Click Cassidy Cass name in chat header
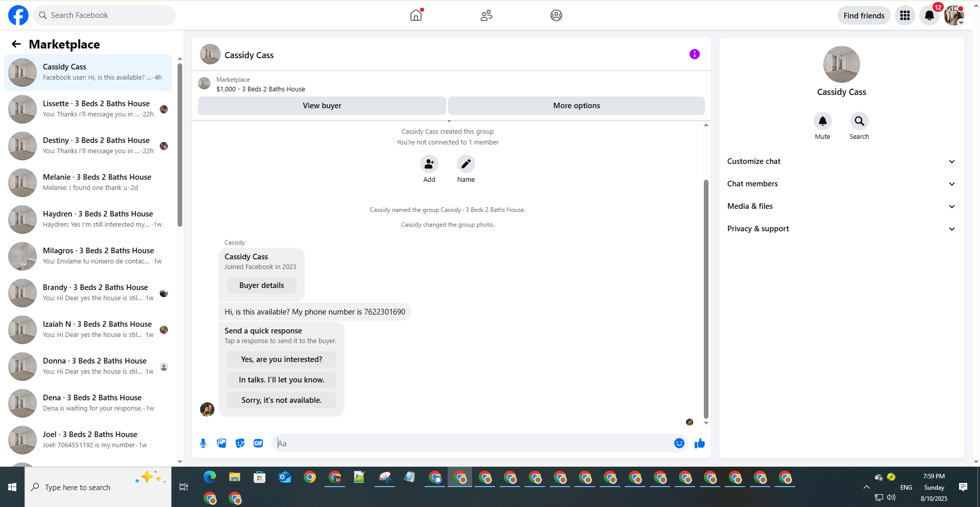This screenshot has height=507, width=980. point(249,55)
